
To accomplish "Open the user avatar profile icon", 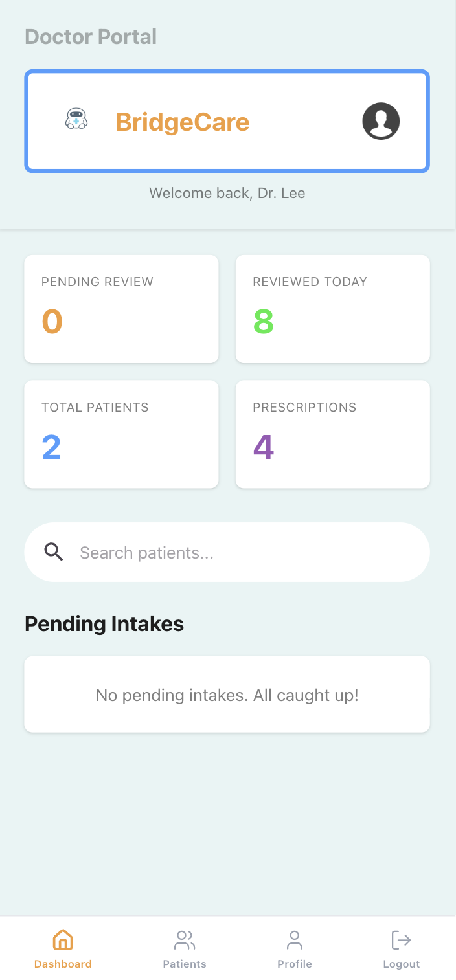I will pos(381,121).
